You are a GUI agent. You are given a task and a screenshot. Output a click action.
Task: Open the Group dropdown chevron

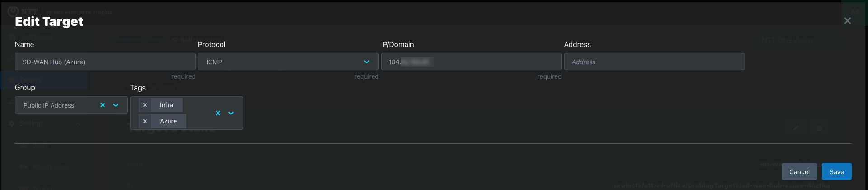pyautogui.click(x=116, y=105)
